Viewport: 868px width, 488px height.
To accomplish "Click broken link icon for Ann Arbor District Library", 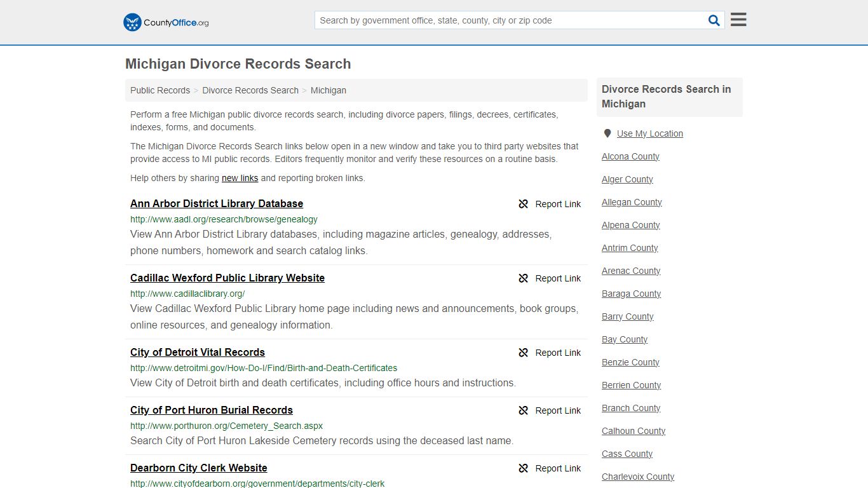I will coord(524,204).
